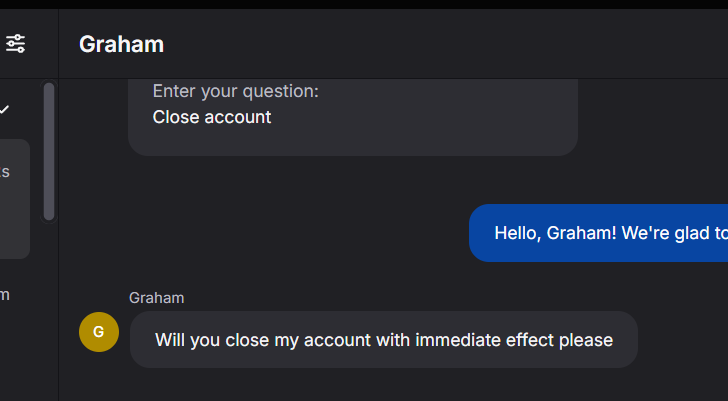This screenshot has height=401, width=728.
Task: Click the sidebar entry ending in "m"
Action: [5, 295]
